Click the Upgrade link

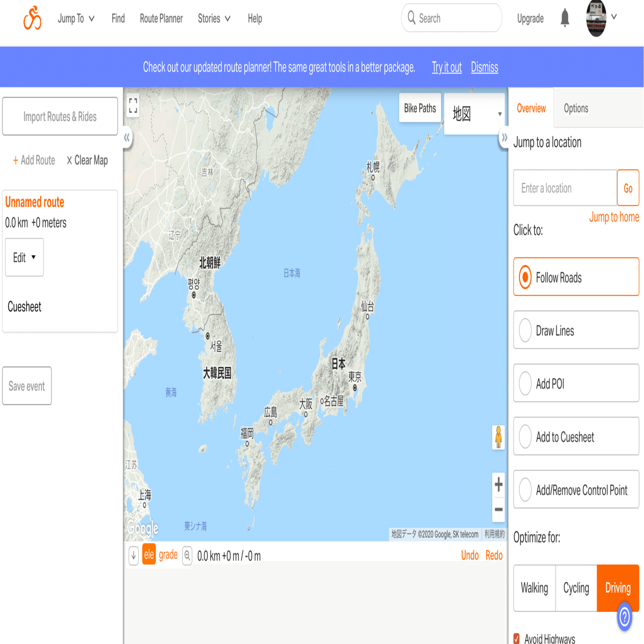tap(530, 18)
